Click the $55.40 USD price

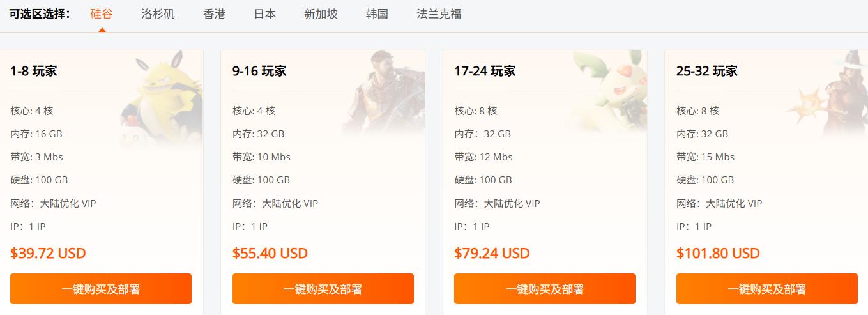(x=270, y=253)
